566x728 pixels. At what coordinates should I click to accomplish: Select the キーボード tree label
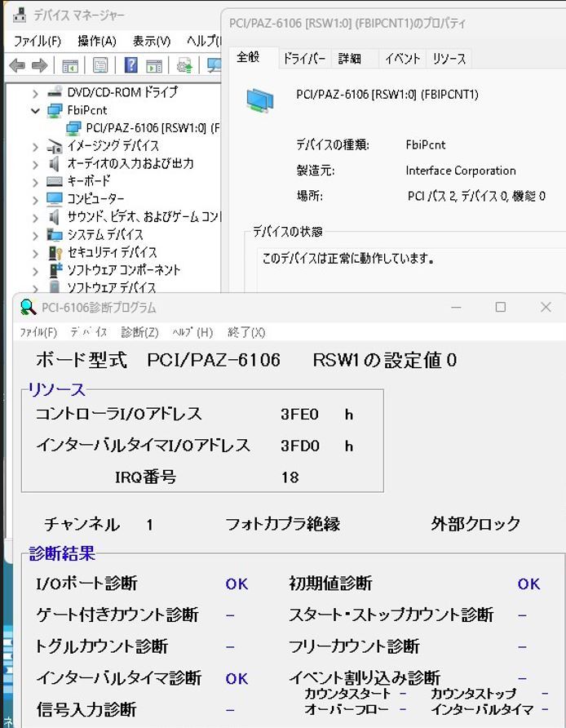89,181
